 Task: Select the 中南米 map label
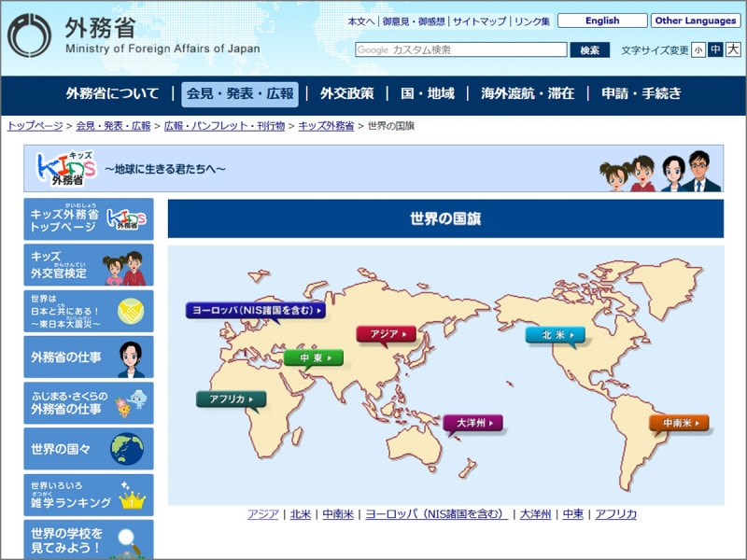(x=678, y=424)
